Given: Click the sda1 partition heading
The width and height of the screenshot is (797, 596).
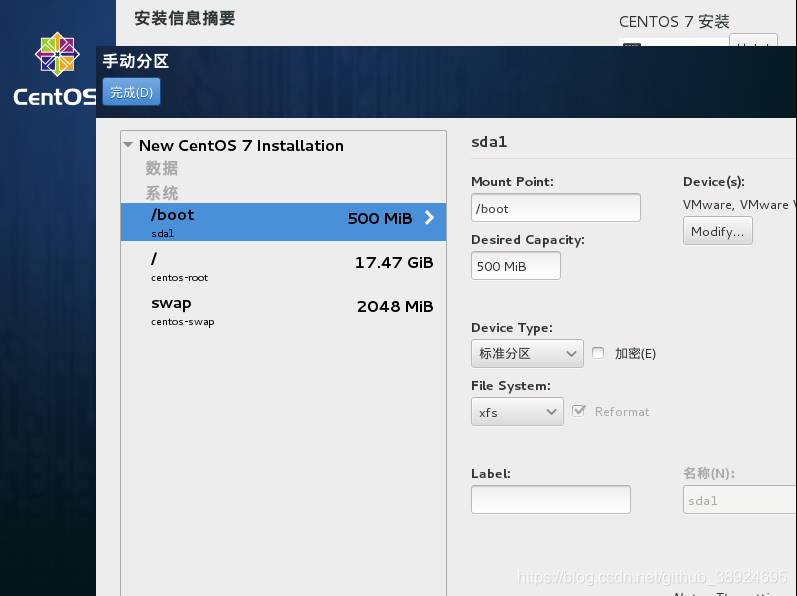Looking at the screenshot, I should tap(489, 142).
